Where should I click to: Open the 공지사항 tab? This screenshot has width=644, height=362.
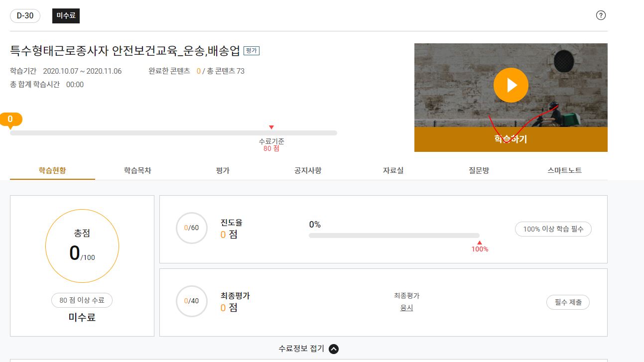[x=308, y=170]
